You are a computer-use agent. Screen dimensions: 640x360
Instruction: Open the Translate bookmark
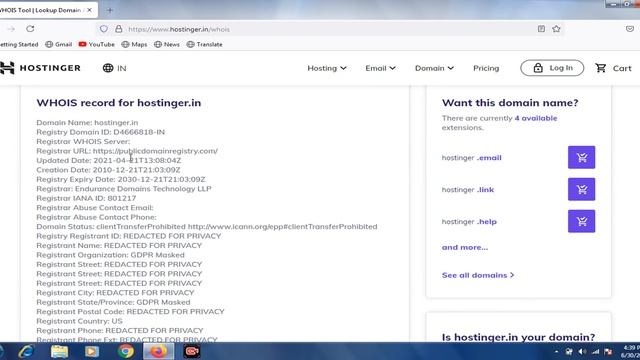204,44
